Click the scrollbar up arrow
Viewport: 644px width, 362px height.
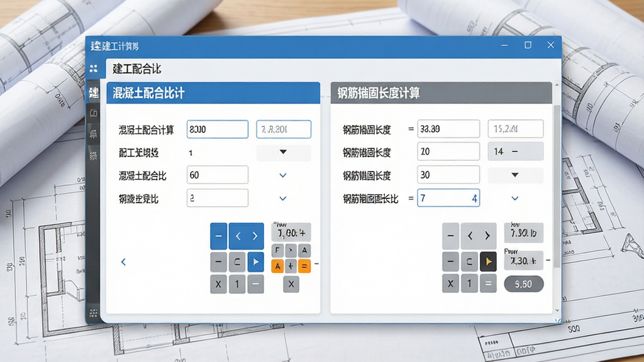[x=557, y=85]
